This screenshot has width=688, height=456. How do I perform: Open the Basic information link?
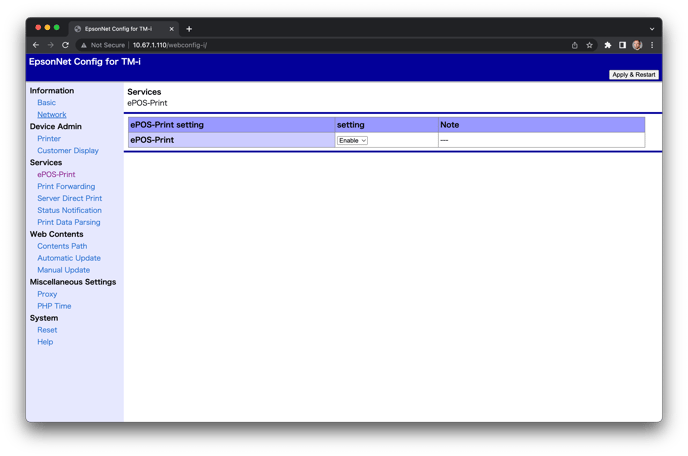tap(47, 103)
